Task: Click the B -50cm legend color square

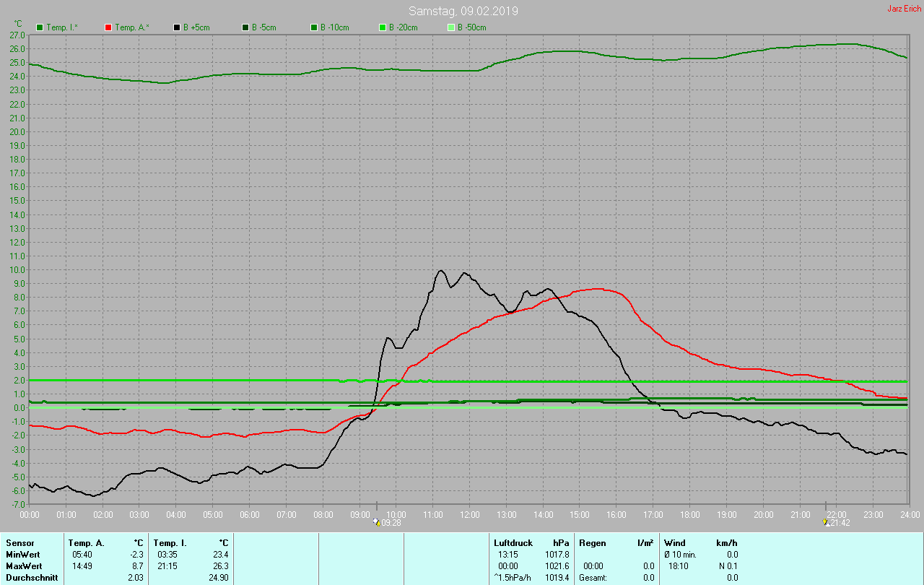Action: click(451, 27)
